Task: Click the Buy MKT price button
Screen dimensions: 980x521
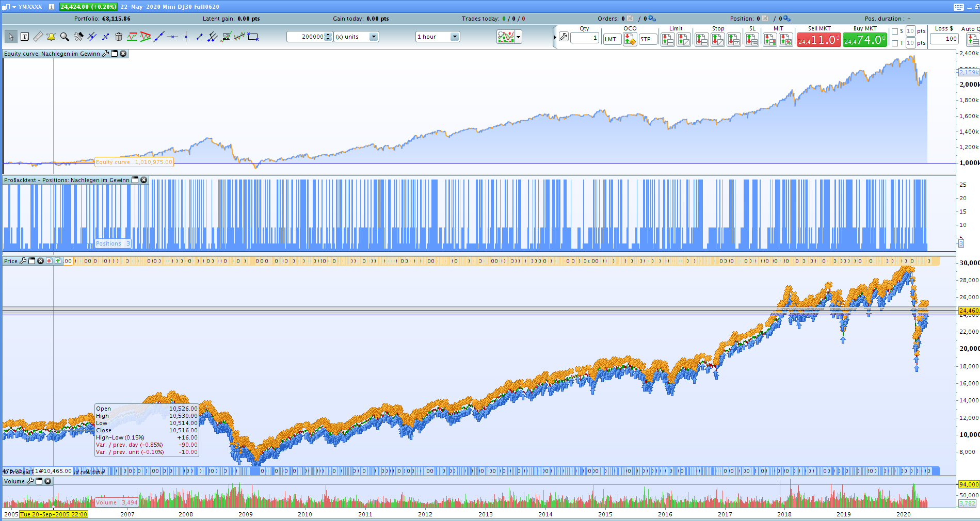Action: pos(865,40)
